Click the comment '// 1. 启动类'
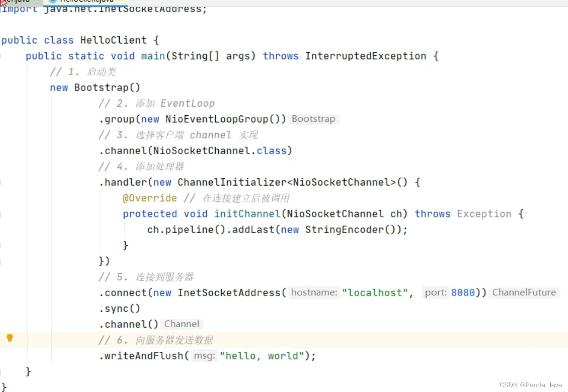The width and height of the screenshot is (568, 392). click(x=83, y=72)
